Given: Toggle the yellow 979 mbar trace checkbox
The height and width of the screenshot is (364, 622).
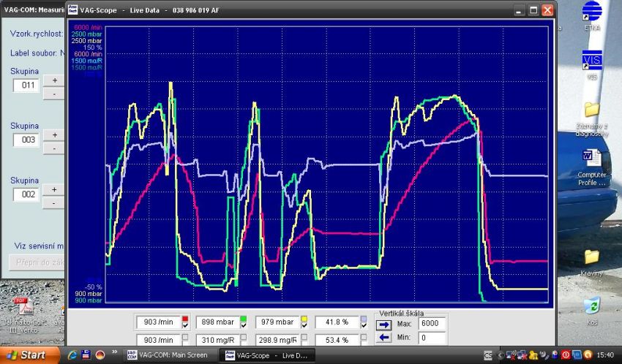Looking at the screenshot, I should [303, 325].
